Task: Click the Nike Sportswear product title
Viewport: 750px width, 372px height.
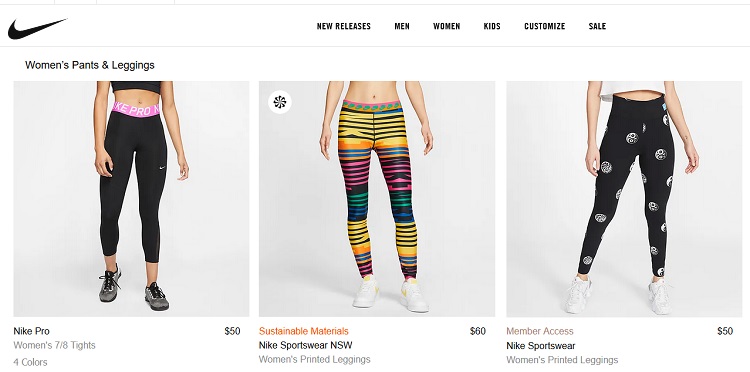Action: point(541,346)
